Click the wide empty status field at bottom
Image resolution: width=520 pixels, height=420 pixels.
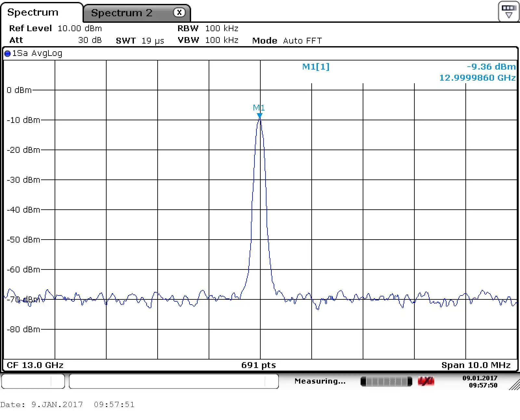click(174, 381)
